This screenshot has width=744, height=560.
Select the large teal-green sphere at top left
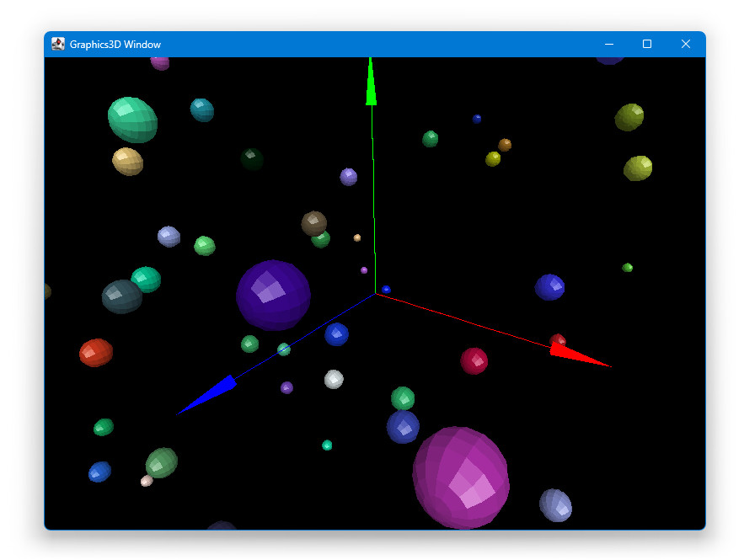132,120
